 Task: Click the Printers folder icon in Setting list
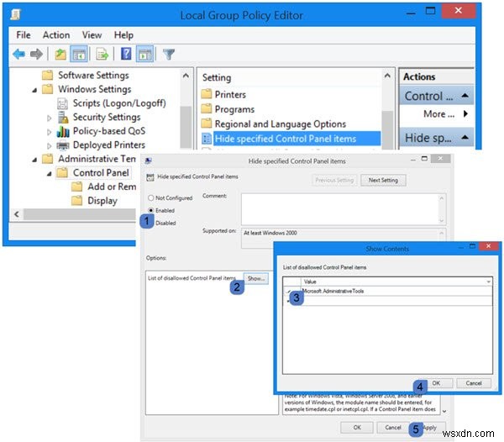[207, 94]
